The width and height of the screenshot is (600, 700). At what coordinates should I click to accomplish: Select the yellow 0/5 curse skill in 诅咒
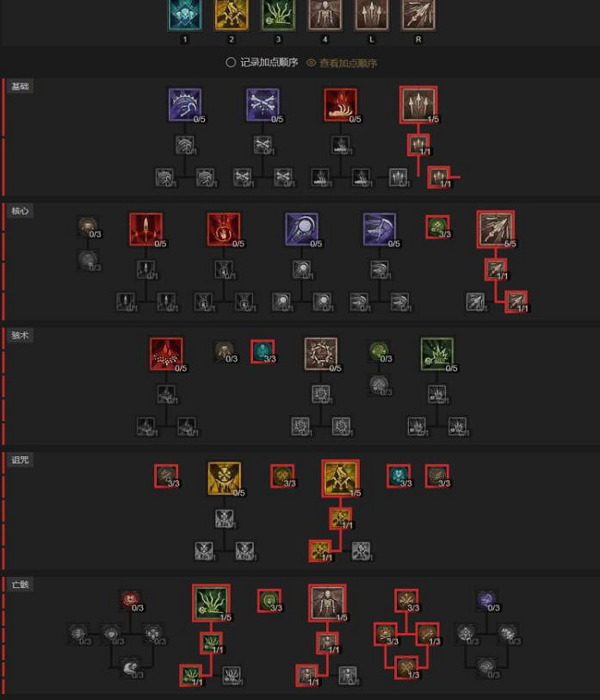pos(224,479)
